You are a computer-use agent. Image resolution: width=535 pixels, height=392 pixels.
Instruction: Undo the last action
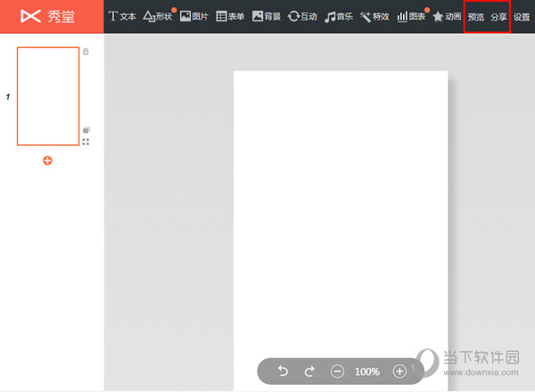pyautogui.click(x=283, y=371)
